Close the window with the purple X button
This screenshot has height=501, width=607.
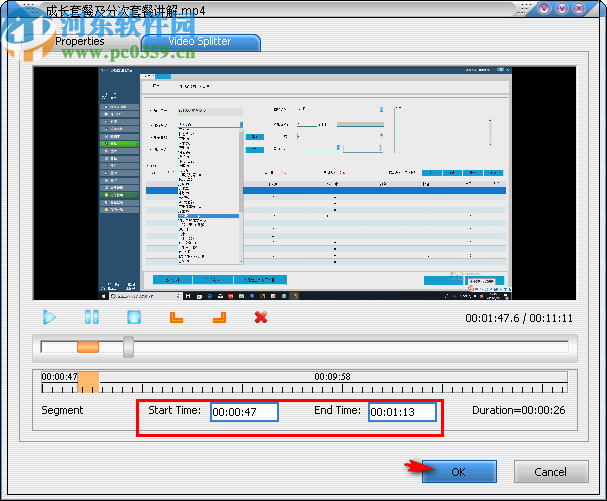[x=580, y=9]
